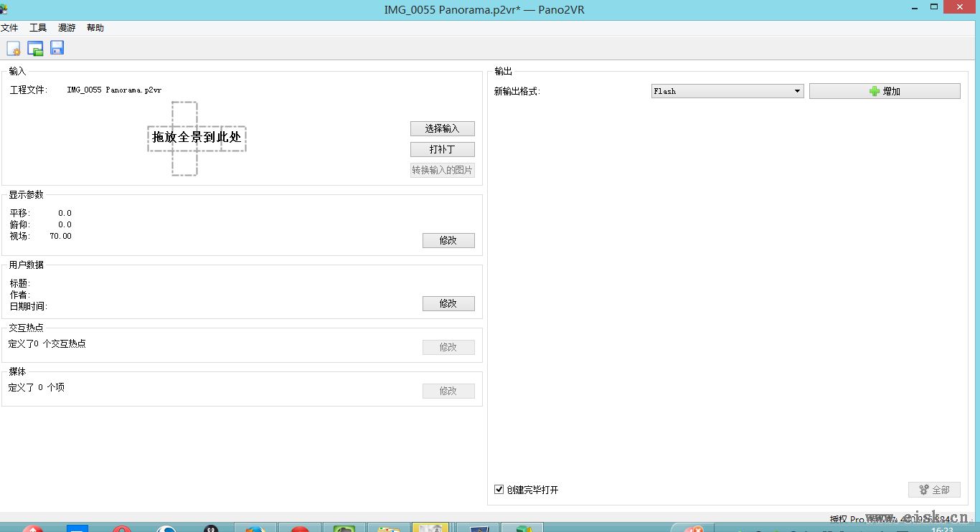Click 修改 in the 用户数据 section

click(x=448, y=303)
